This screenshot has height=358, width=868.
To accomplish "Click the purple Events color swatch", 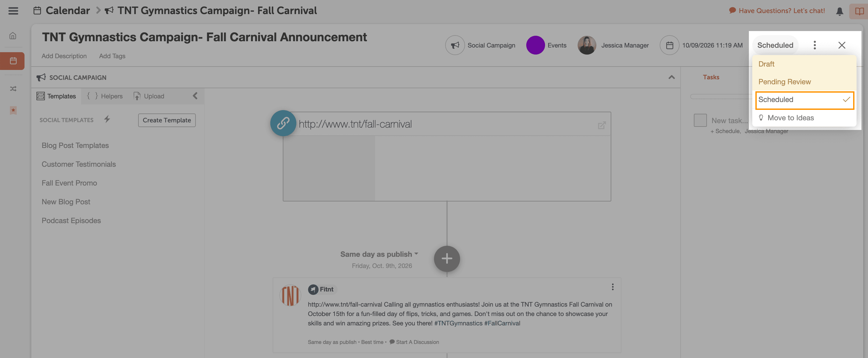I will tap(535, 45).
